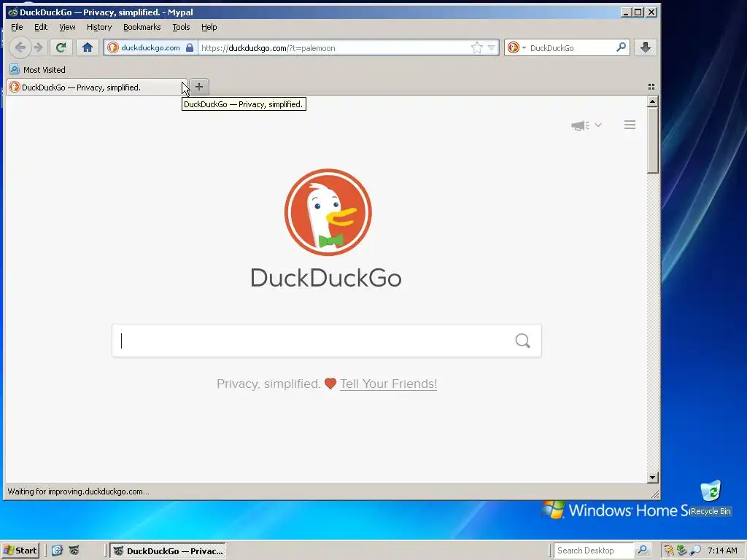Click the magnifier search button in the page search box

pos(522,341)
